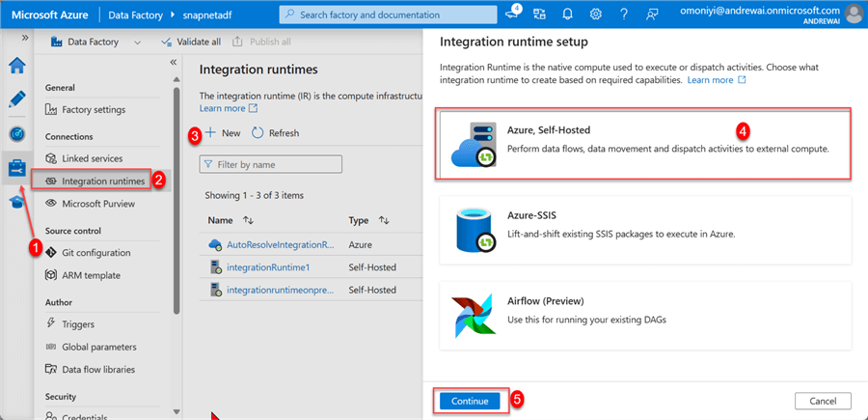Click the menu scroll down arrow
Screen dimensions: 868x420
(x=176, y=411)
